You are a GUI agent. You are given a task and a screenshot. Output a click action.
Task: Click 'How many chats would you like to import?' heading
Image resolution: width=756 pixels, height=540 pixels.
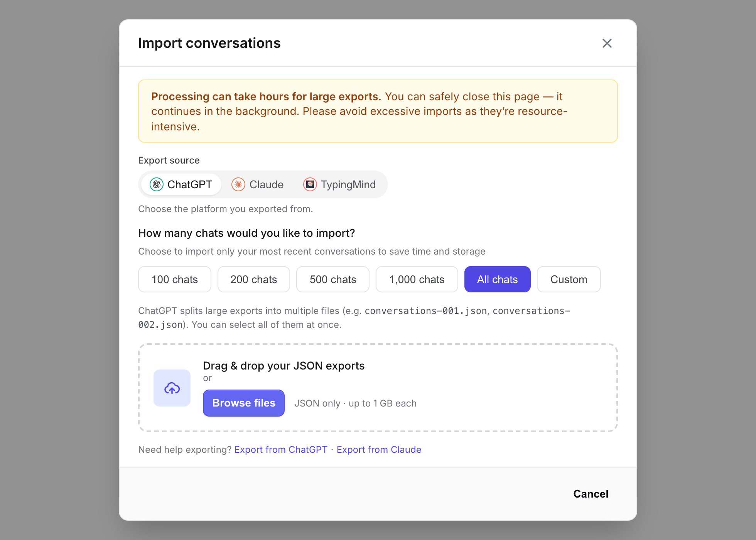coord(246,233)
